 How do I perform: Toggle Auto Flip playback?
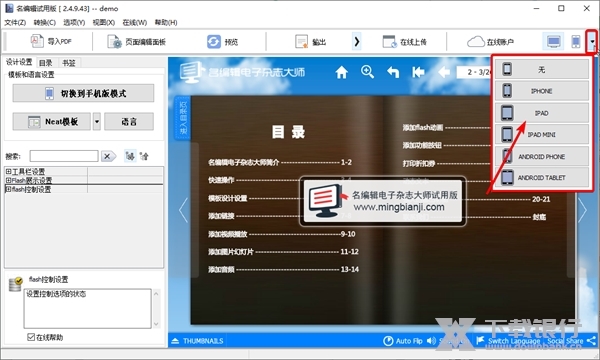(403, 340)
